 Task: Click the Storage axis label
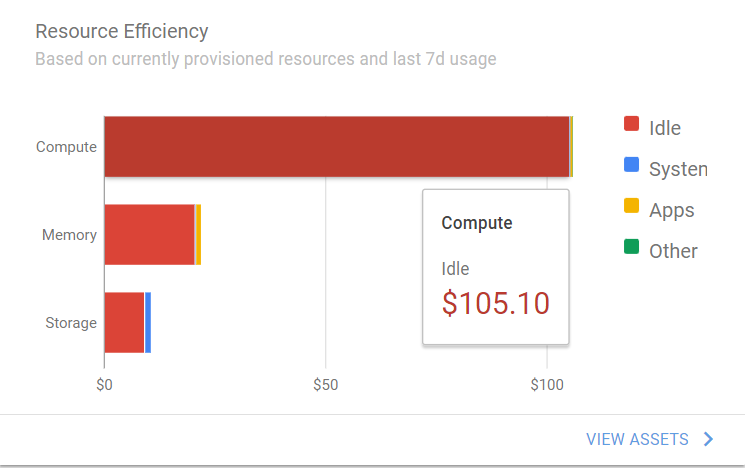point(71,323)
